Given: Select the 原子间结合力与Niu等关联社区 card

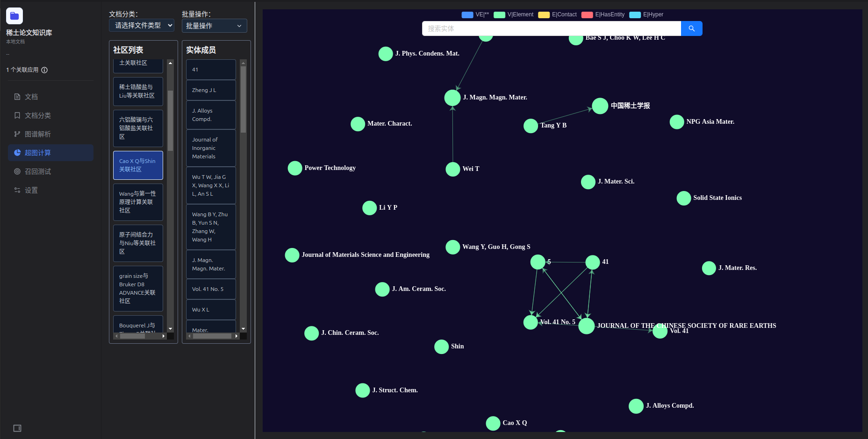Looking at the screenshot, I should [x=138, y=243].
